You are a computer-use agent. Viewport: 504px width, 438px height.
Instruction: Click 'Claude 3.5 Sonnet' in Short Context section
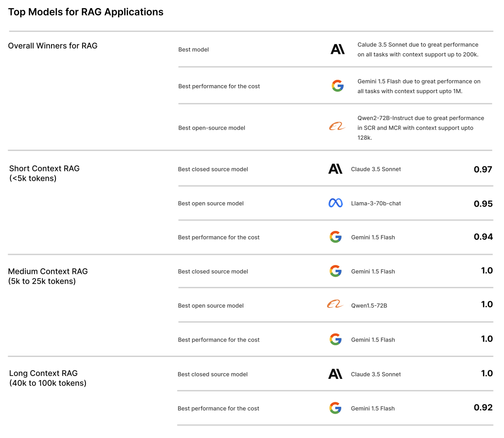(x=376, y=169)
